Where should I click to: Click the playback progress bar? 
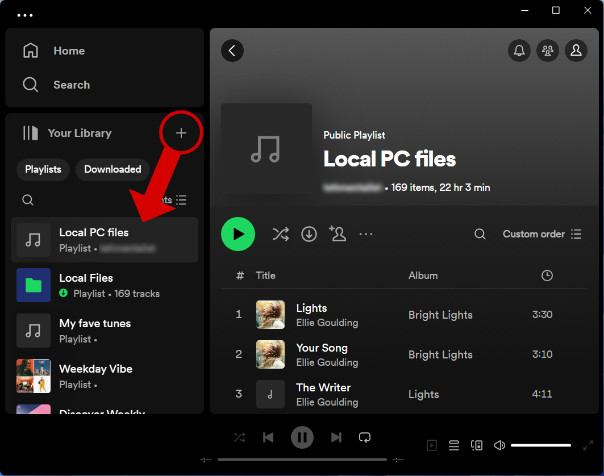coord(302,459)
